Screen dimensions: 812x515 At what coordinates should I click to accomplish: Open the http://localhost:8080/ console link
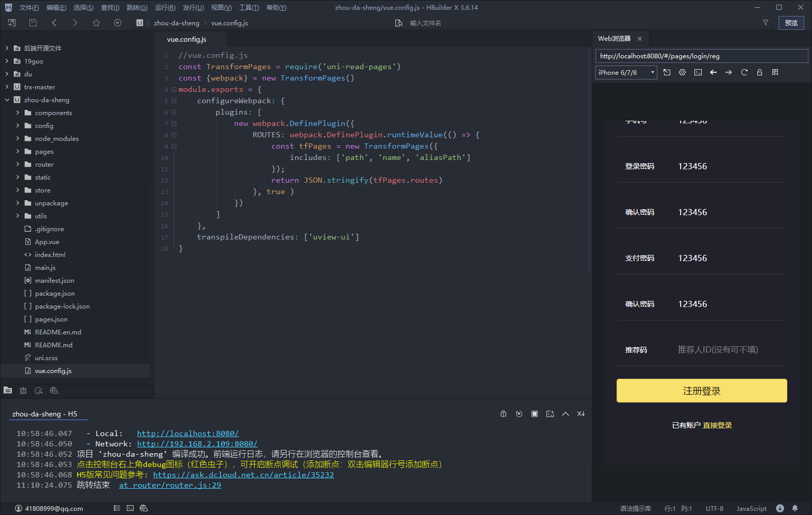(188, 433)
